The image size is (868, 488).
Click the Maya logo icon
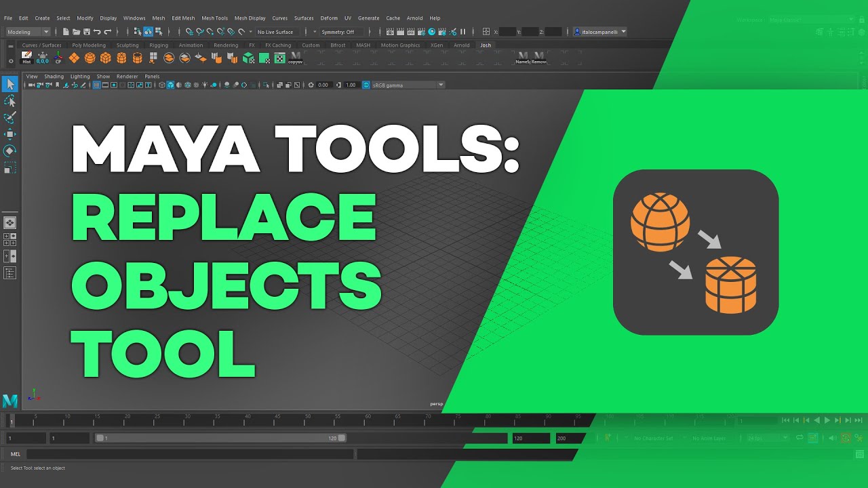(x=9, y=401)
